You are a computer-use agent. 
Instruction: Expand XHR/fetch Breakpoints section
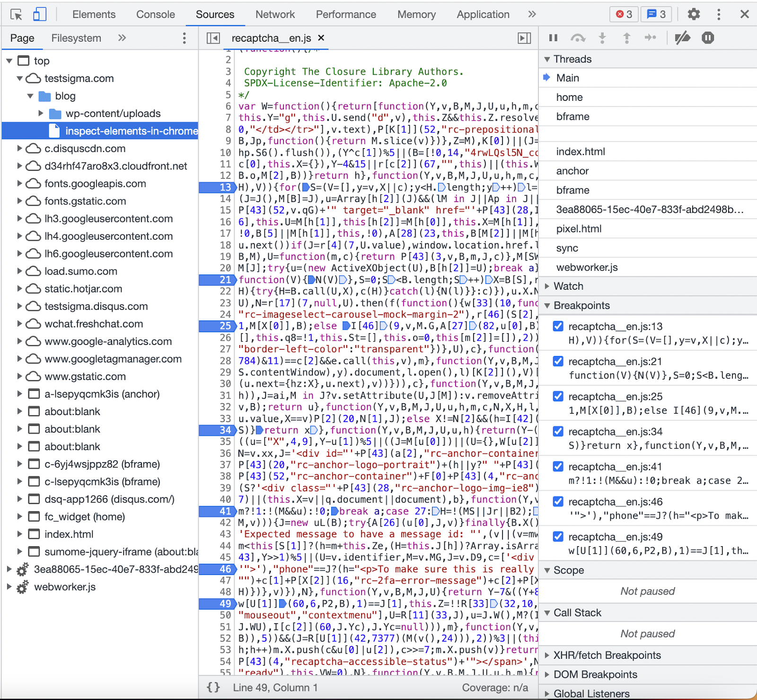coord(607,655)
